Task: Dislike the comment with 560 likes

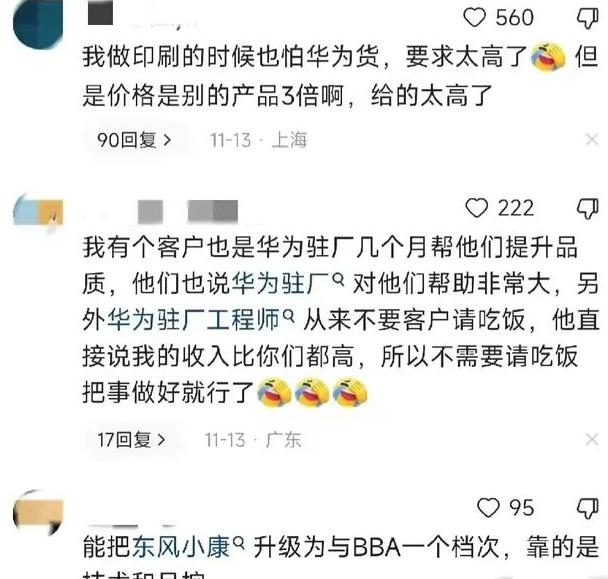Action: coord(588,18)
